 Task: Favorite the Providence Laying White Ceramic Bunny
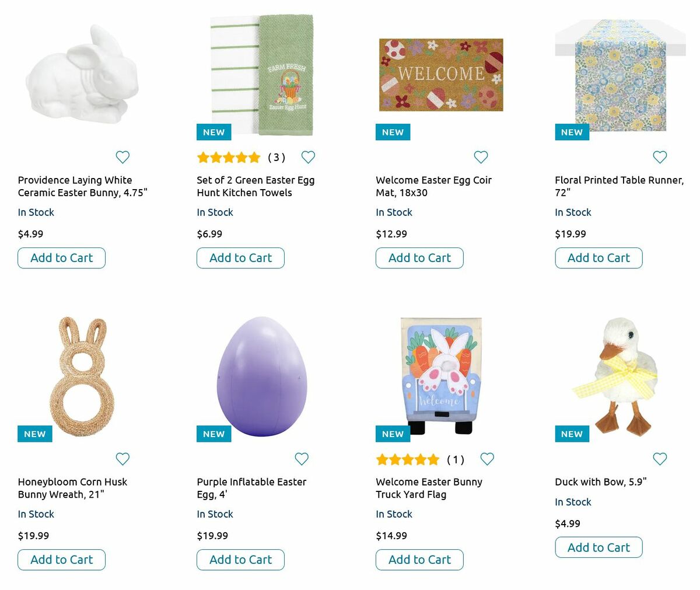coord(123,157)
